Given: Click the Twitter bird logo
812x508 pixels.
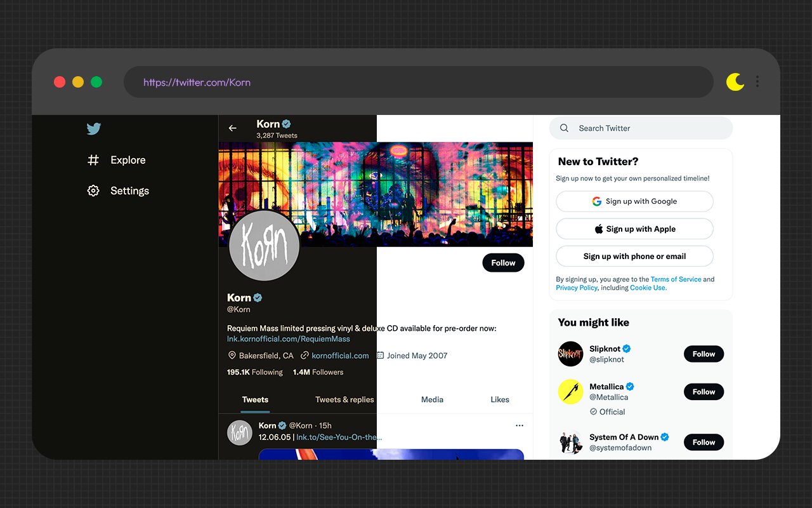Looking at the screenshot, I should pyautogui.click(x=94, y=129).
